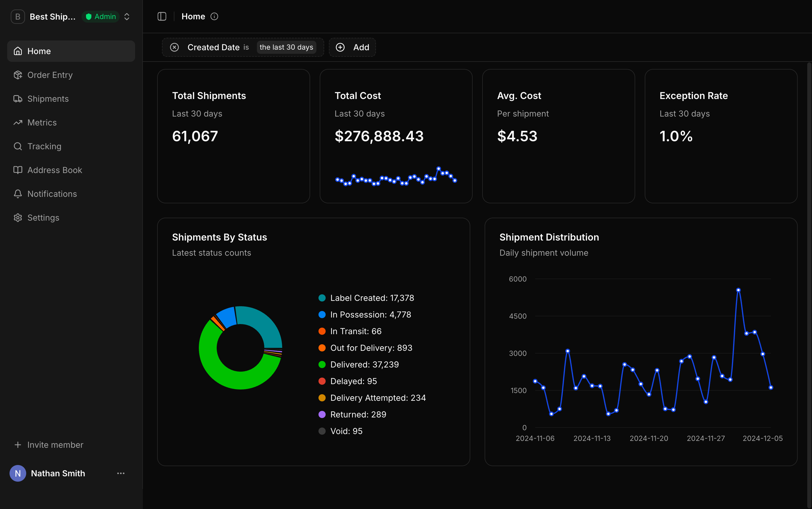Remove the Created Date filter
This screenshot has width=812, height=509.
pyautogui.click(x=174, y=48)
